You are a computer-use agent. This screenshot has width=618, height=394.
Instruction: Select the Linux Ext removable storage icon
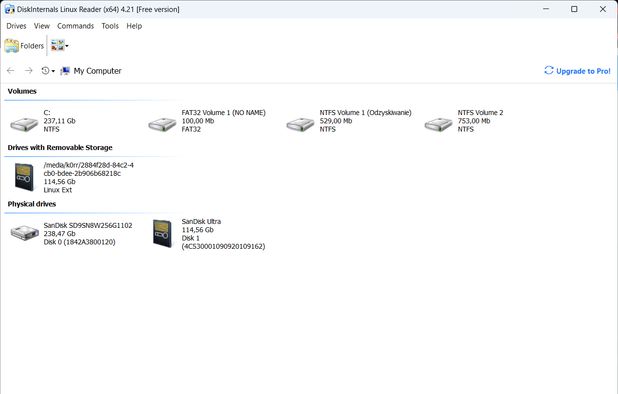24,177
